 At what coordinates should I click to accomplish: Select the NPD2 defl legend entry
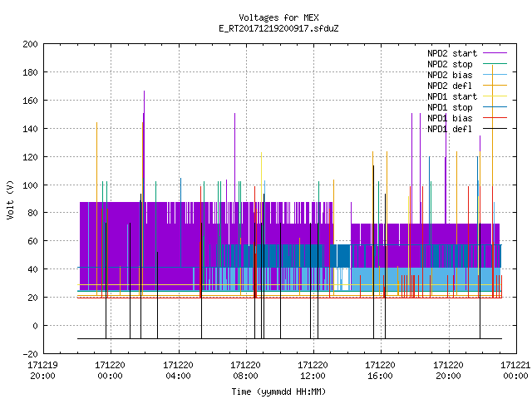tap(450, 86)
